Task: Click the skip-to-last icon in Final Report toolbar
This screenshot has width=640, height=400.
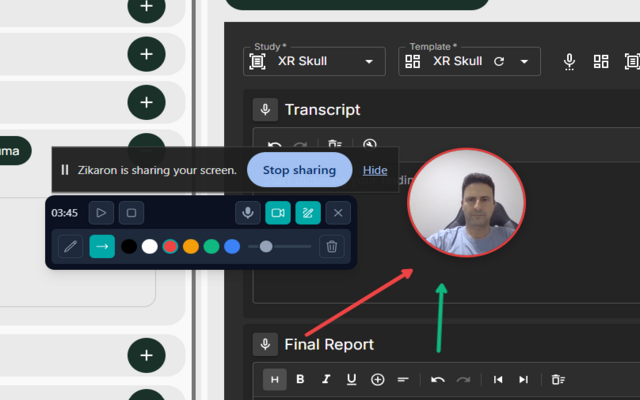Action: pos(523,380)
